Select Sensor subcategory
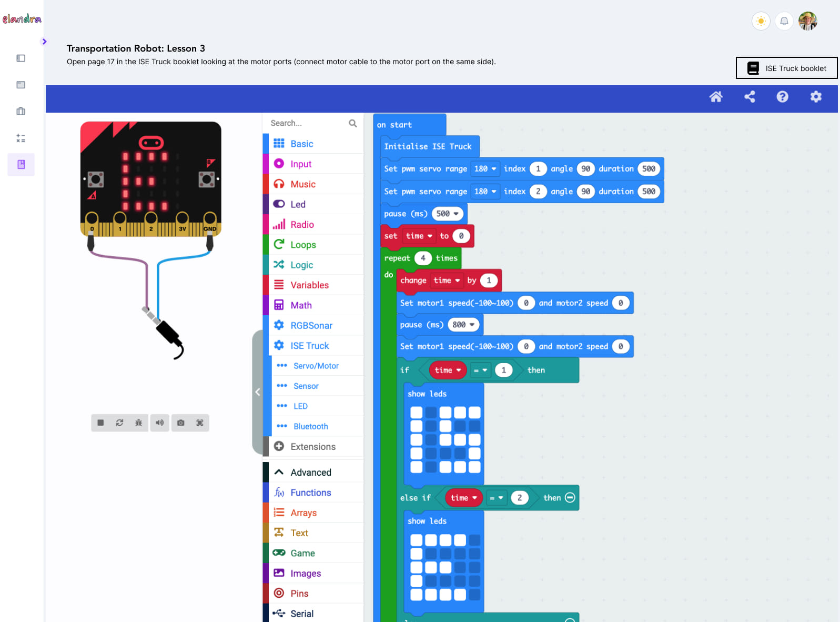This screenshot has width=840, height=622. (x=316, y=386)
